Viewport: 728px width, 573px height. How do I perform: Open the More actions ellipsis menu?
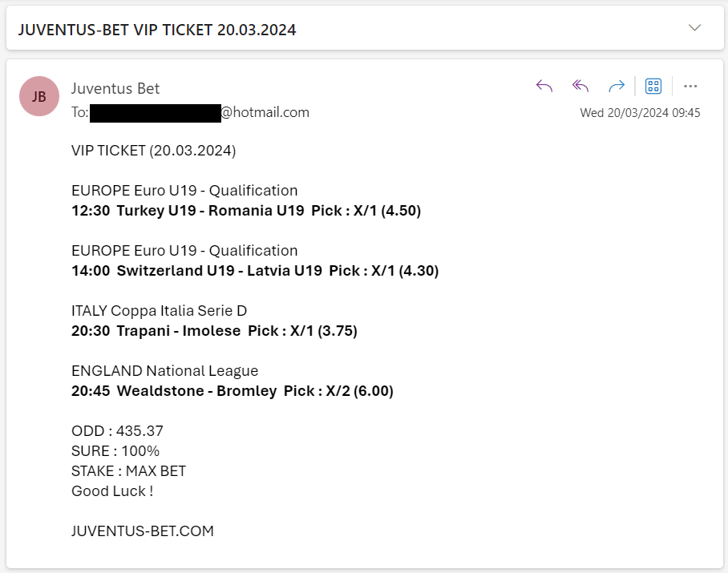690,87
